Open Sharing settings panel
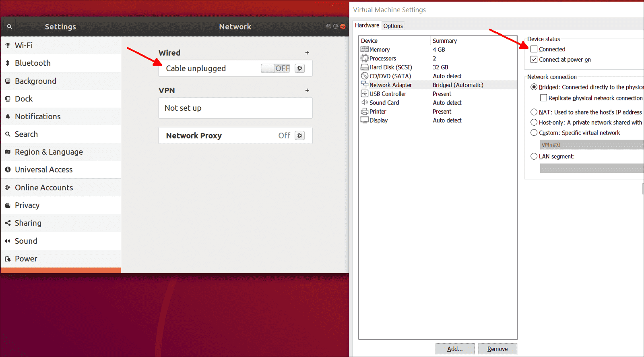The width and height of the screenshot is (644, 357). pyautogui.click(x=61, y=223)
